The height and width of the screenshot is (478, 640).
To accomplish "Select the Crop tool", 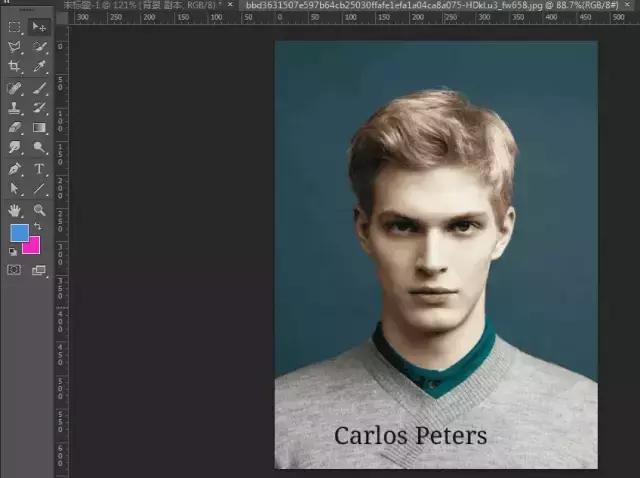I will tap(14, 66).
